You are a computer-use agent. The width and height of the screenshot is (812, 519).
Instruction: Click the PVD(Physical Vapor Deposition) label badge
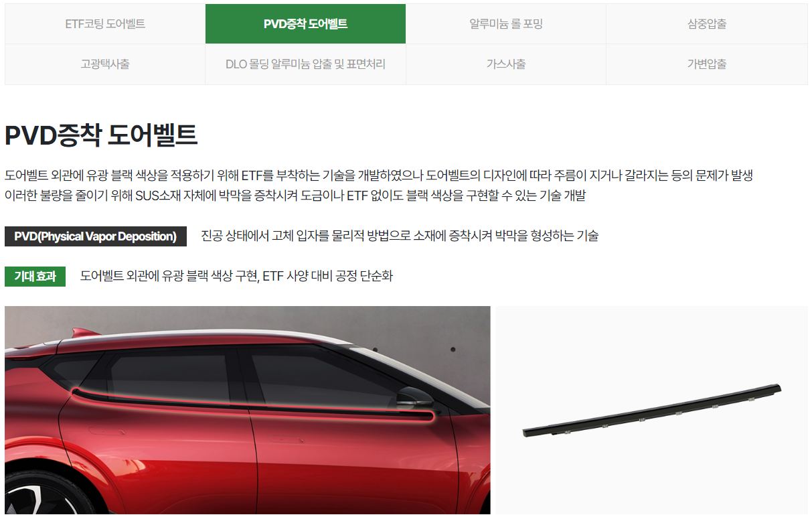pos(96,236)
